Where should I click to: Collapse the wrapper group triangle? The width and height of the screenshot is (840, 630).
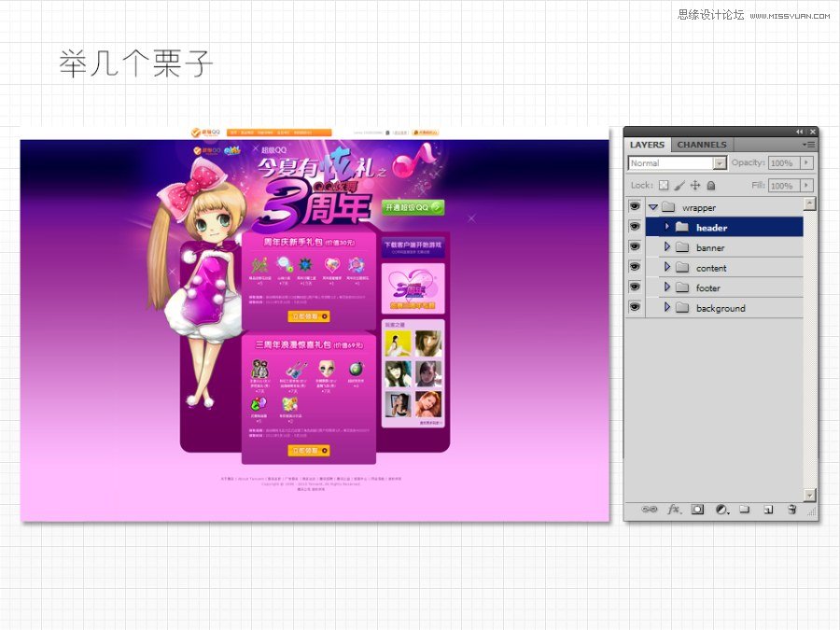(653, 207)
